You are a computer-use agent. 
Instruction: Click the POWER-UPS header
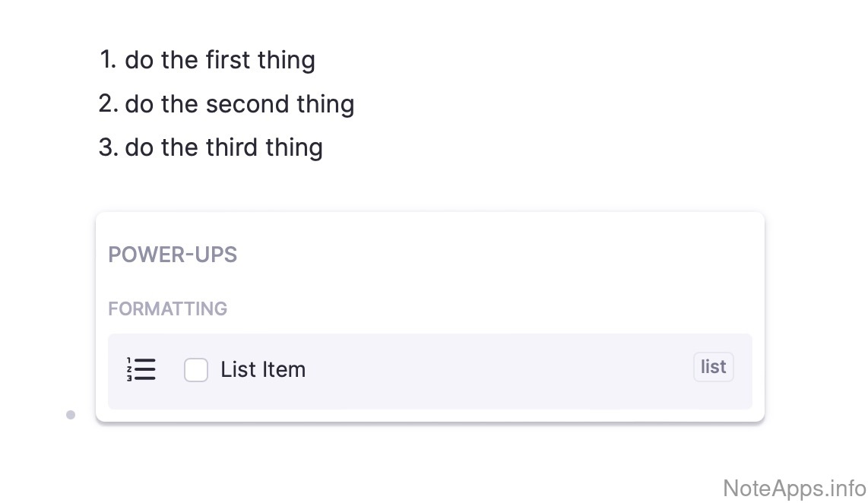click(x=173, y=255)
